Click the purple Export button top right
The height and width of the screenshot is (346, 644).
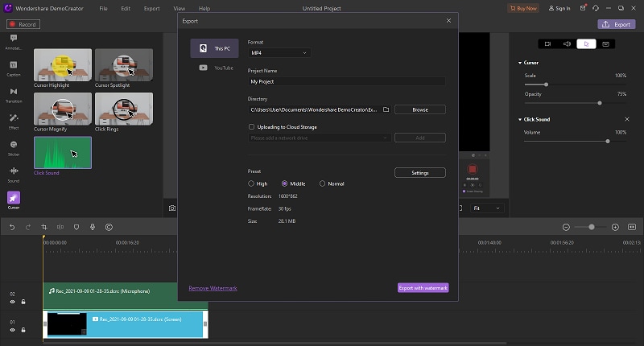click(617, 24)
